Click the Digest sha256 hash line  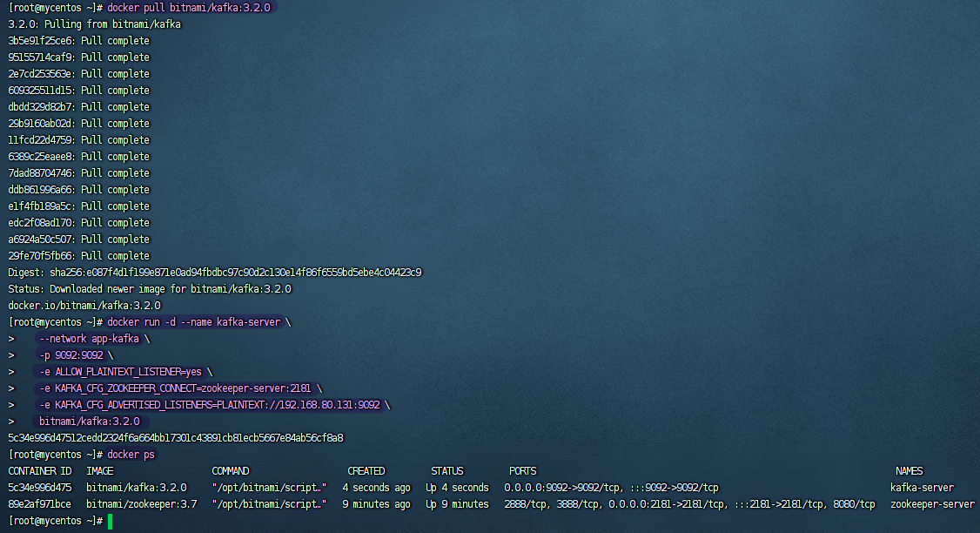point(215,273)
